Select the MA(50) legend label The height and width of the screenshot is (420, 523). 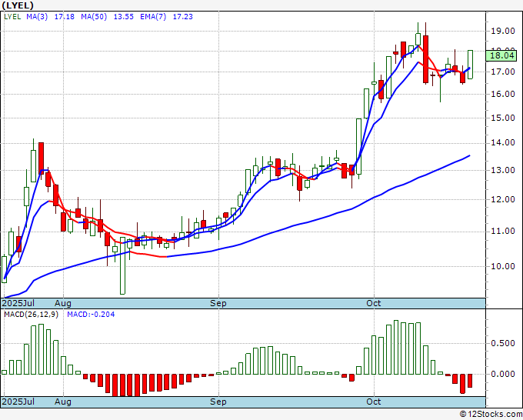(94, 17)
